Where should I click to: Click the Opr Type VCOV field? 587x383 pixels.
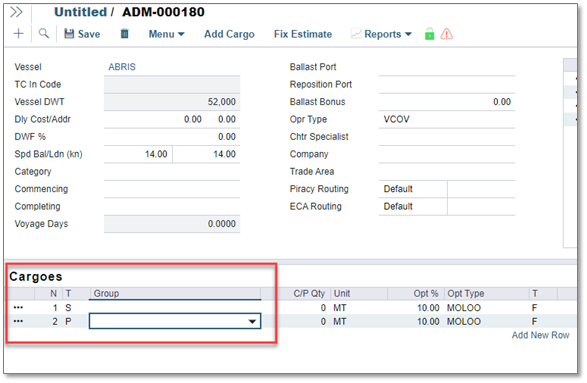pos(447,119)
